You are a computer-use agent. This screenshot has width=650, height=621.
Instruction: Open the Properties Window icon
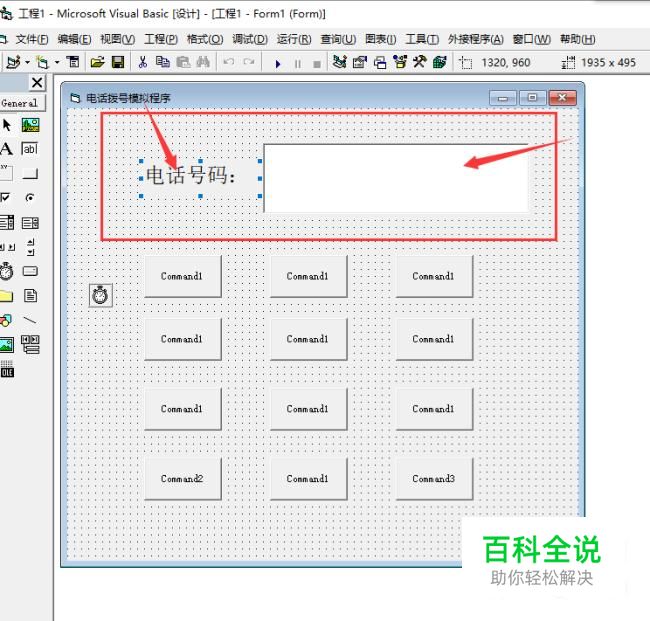point(360,62)
